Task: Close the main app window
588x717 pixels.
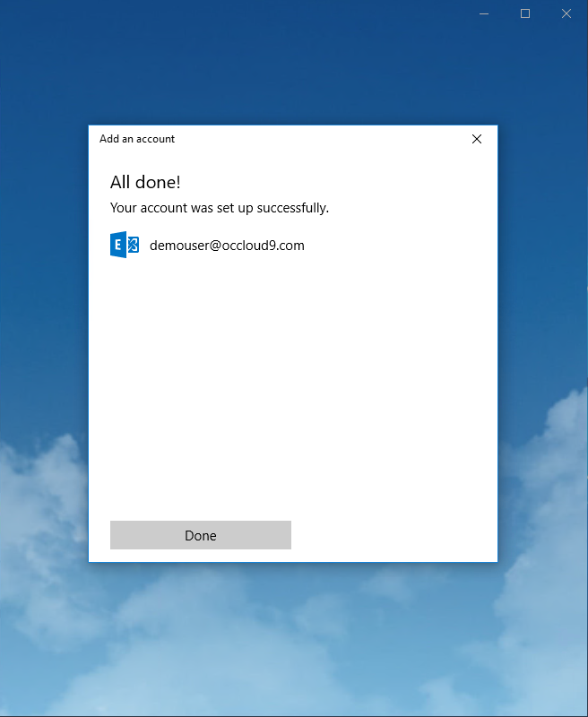Action: (566, 13)
